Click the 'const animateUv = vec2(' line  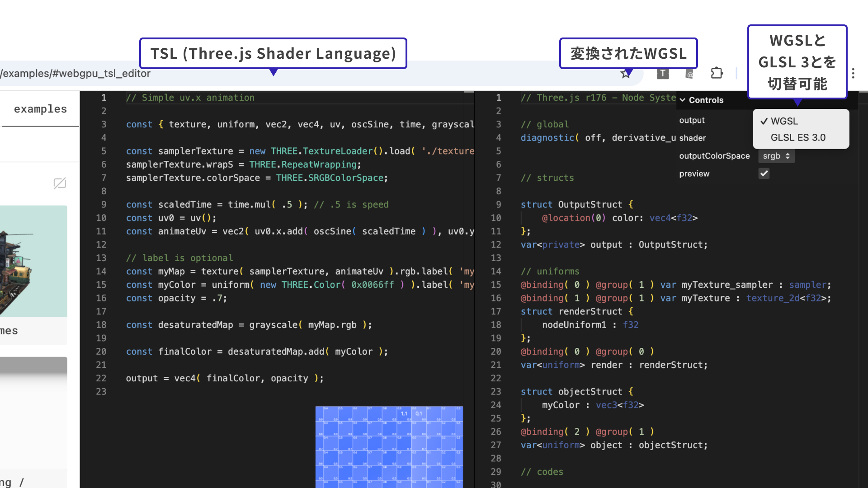tap(300, 231)
